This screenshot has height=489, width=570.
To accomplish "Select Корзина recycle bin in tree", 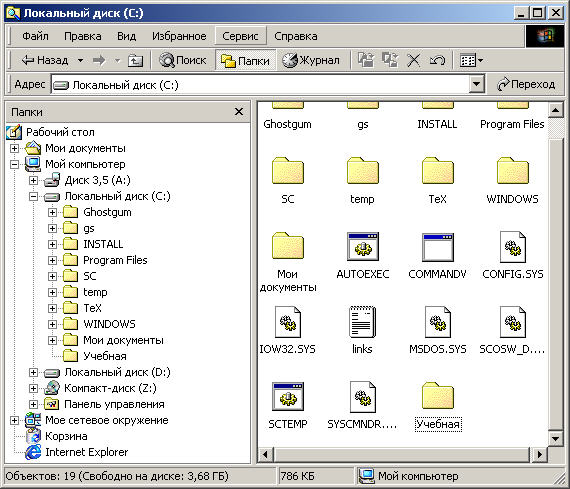I will pos(66,436).
